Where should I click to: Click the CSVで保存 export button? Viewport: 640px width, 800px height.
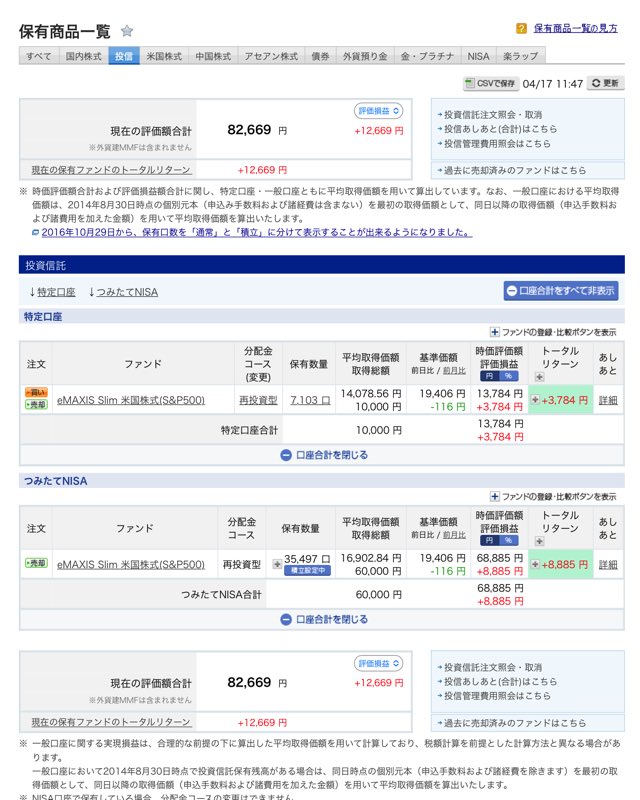tap(491, 83)
